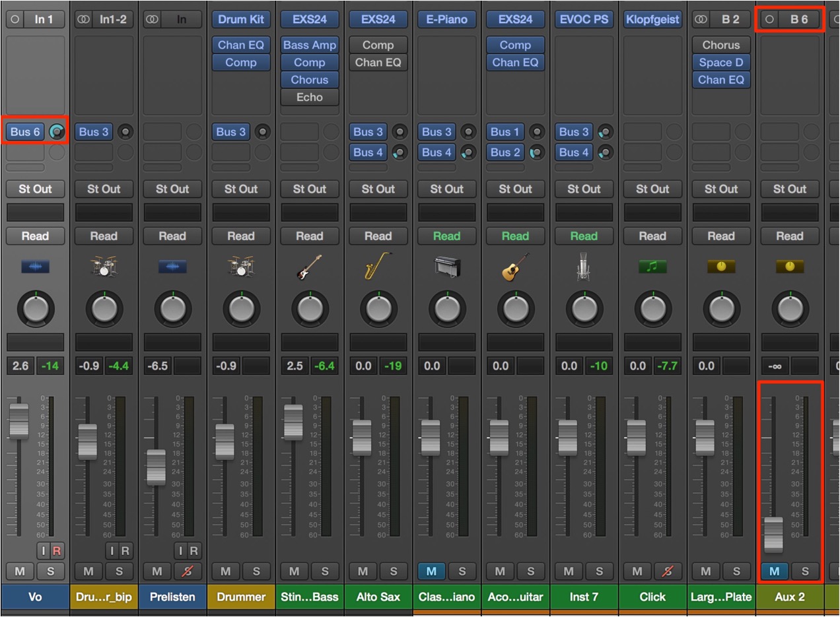Toggle record enable on Vo strip

pyautogui.click(x=57, y=551)
